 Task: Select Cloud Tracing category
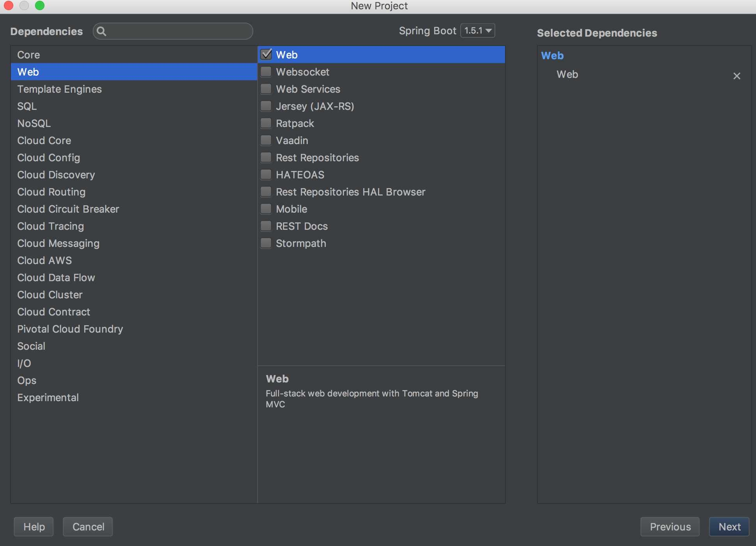[134, 226]
